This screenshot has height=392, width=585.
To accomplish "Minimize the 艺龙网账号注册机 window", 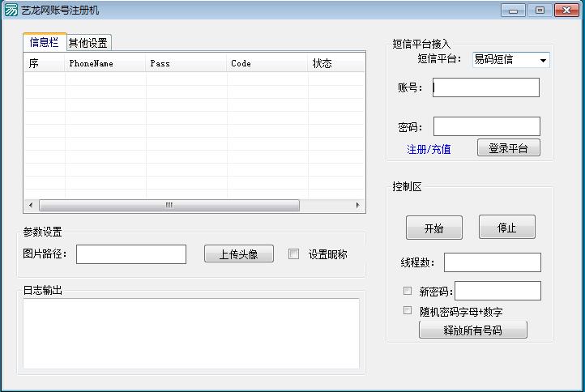I will pyautogui.click(x=513, y=10).
